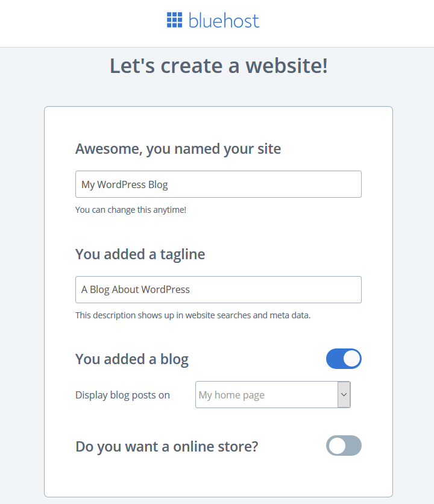The height and width of the screenshot is (504, 434).
Task: Select the 'My home page' text in combo box
Action: (x=232, y=395)
